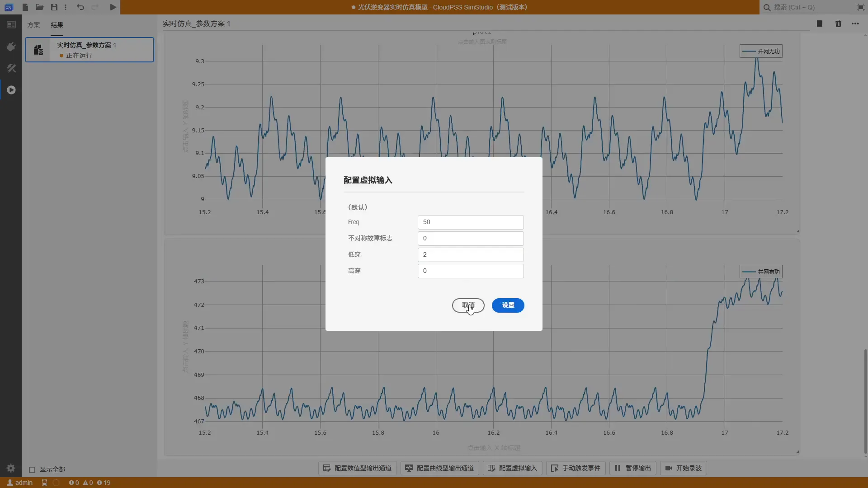Show the errors count in the status bar
The width and height of the screenshot is (868, 488).
pyautogui.click(x=74, y=483)
